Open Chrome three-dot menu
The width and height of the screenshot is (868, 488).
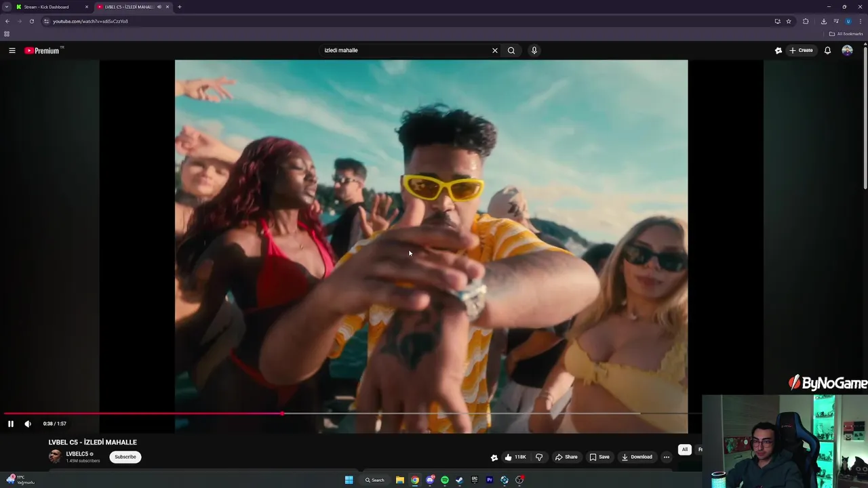[861, 21]
